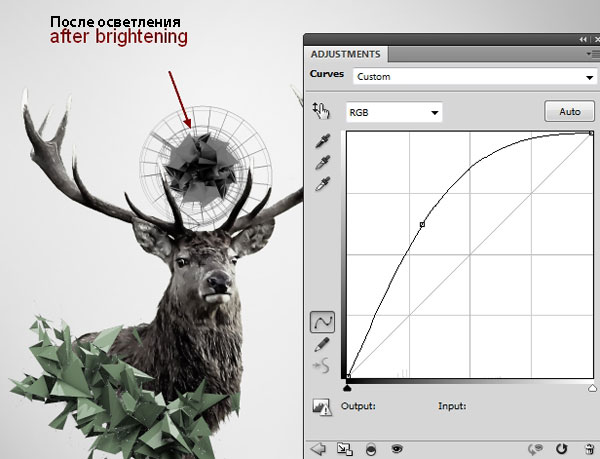The height and width of the screenshot is (459, 600).
Task: Click the Output value label
Action: point(358,406)
